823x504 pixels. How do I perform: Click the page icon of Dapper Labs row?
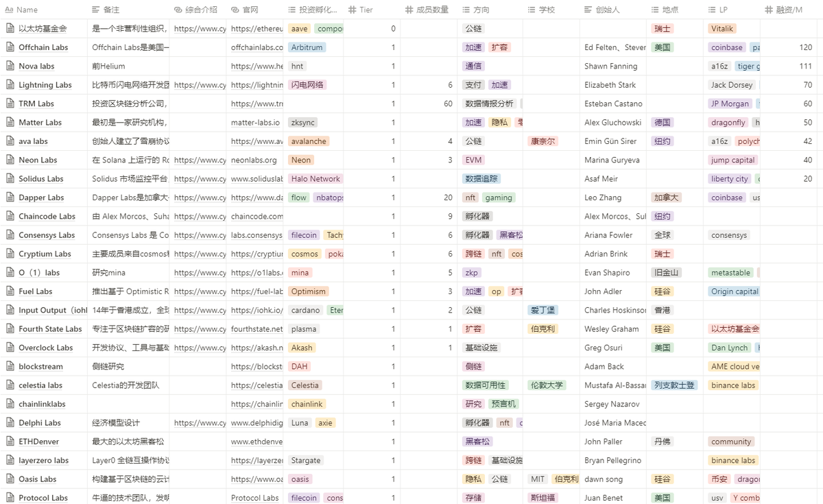10,197
